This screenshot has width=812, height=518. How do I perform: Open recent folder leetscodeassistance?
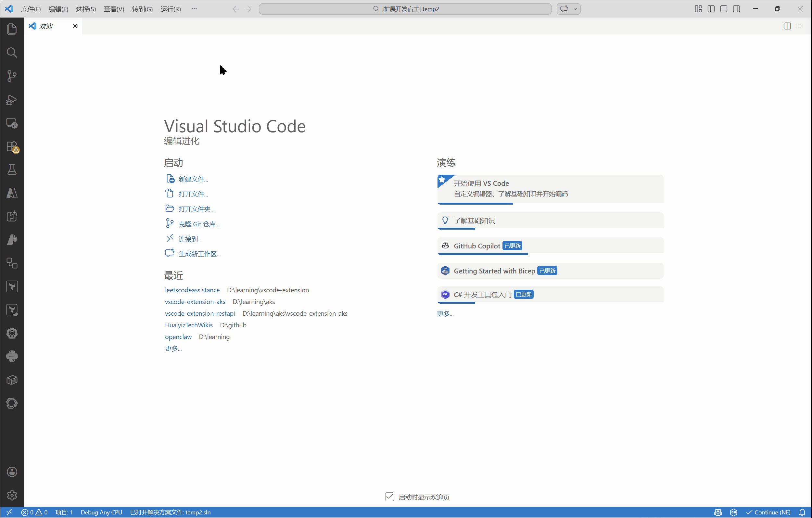pyautogui.click(x=192, y=290)
